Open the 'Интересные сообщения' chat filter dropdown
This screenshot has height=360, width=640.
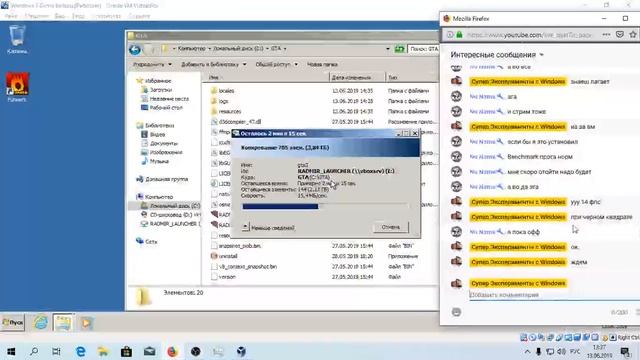(x=497, y=54)
